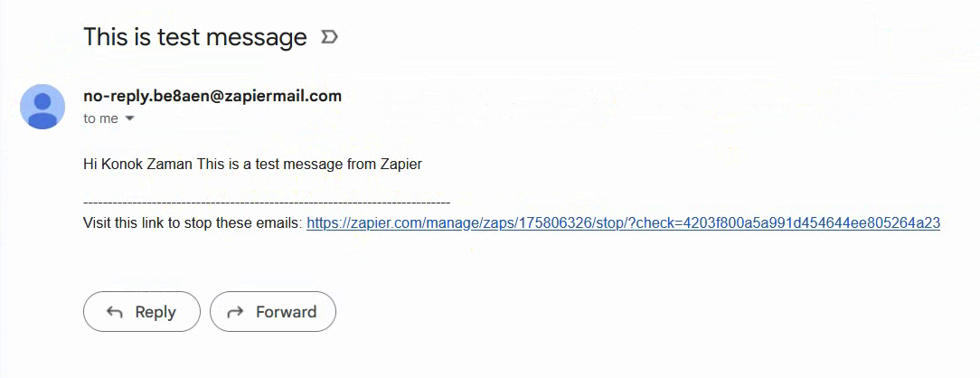This screenshot has height=378, width=980.
Task: Click the forward arrow icon
Action: [236, 312]
